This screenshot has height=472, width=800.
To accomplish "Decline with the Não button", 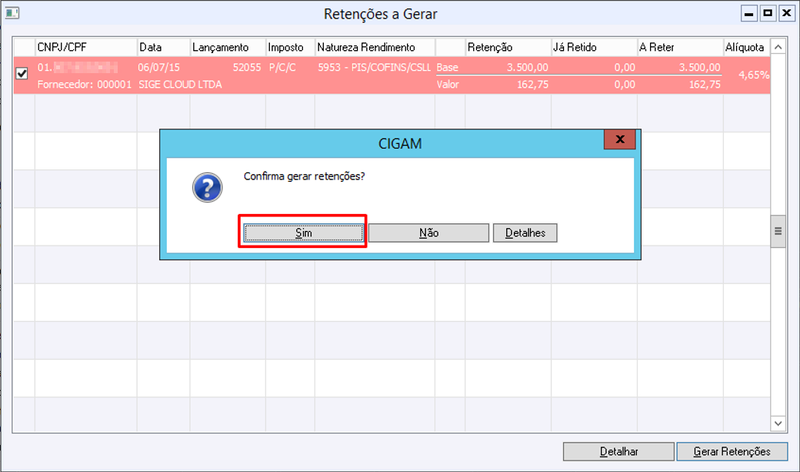I will [429, 233].
